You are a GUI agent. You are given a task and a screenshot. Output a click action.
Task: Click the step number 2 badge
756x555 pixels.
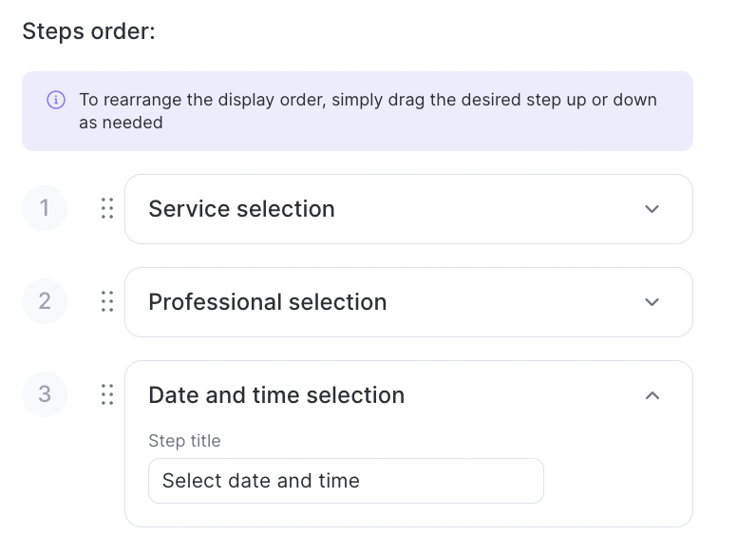45,301
